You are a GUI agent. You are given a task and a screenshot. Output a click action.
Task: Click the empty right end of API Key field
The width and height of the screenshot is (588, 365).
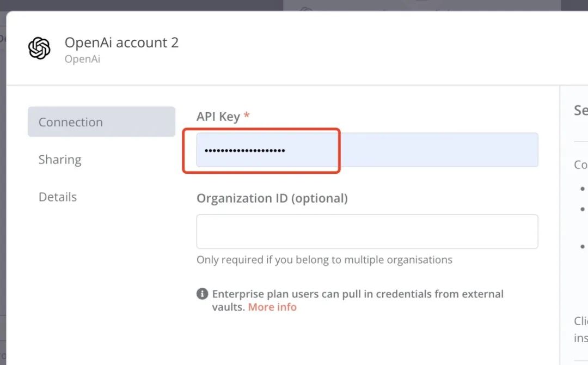(490, 150)
